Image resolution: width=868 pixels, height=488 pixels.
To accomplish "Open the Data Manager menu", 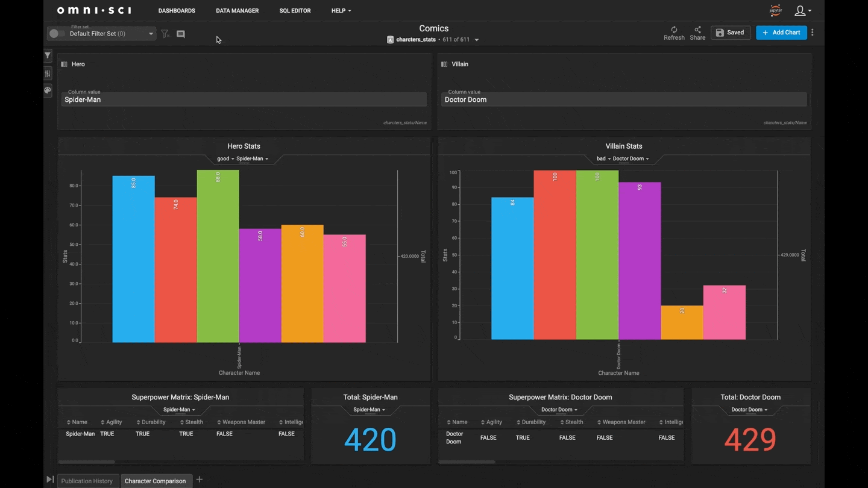I will [x=237, y=11].
